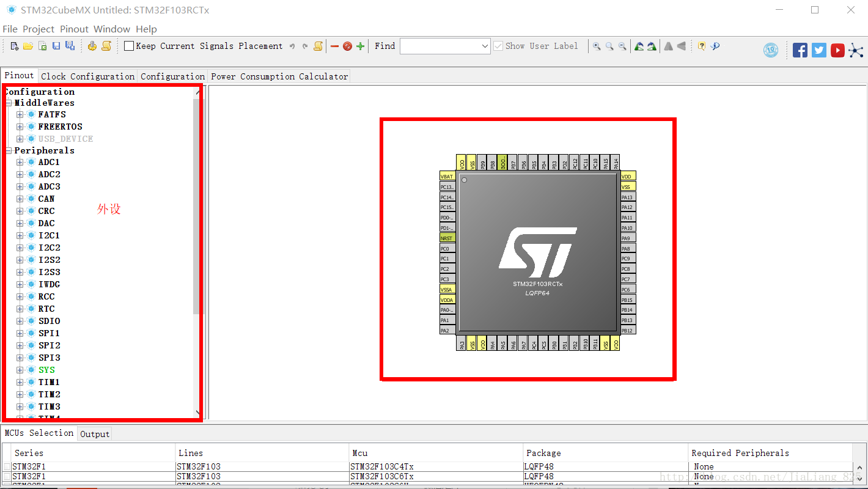Click the 10 year anniversary badge icon
Image resolution: width=868 pixels, height=489 pixels.
[x=771, y=50]
